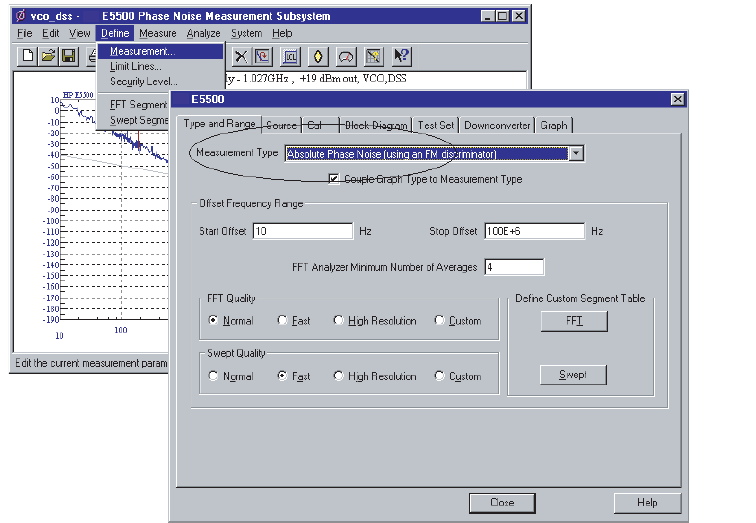Click the vco_dss application title icon
The image size is (756, 523).
tap(20, 16)
